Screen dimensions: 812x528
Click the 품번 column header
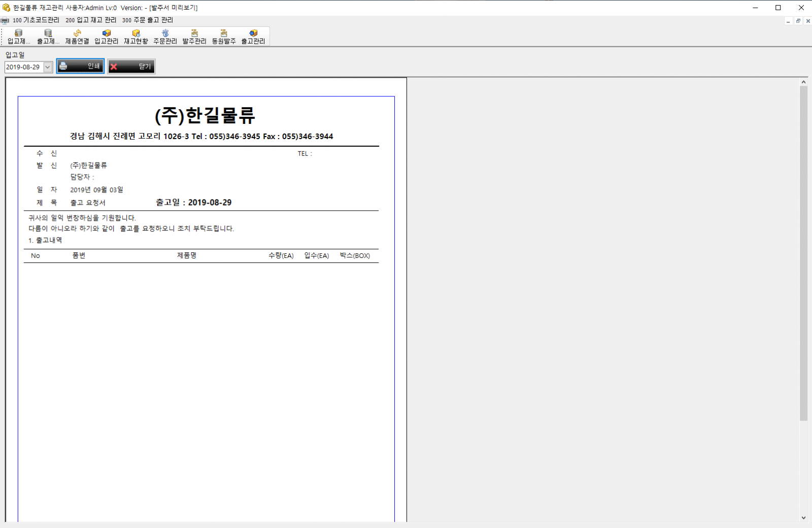(x=79, y=255)
